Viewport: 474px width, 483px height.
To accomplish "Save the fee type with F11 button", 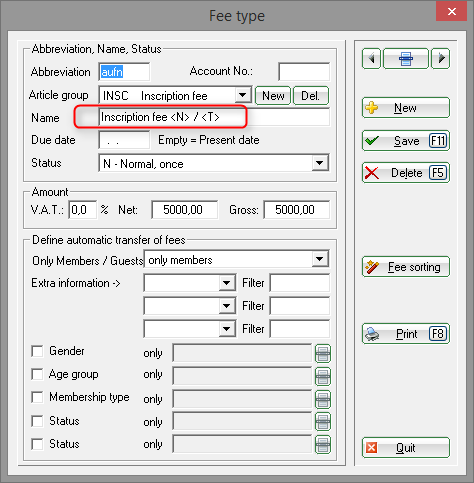I will coord(406,141).
